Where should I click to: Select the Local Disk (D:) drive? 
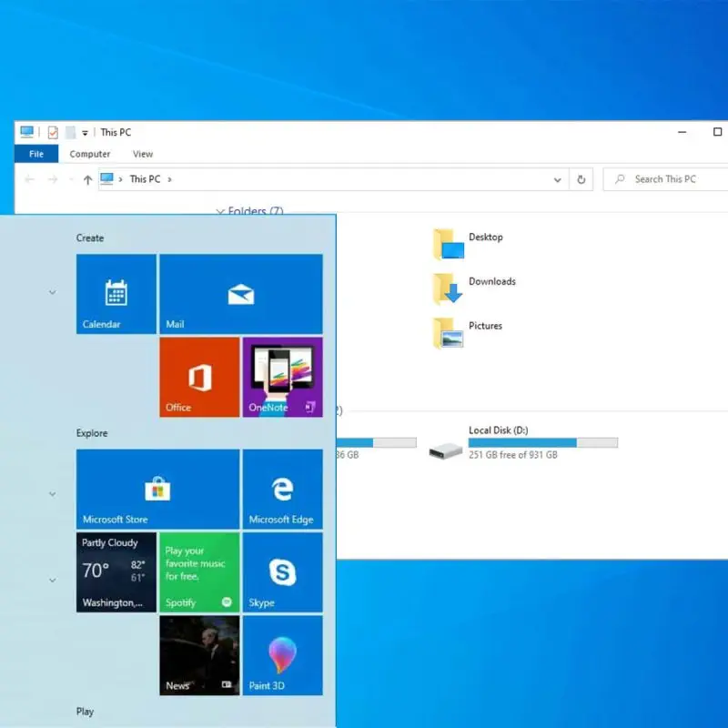pos(523,443)
